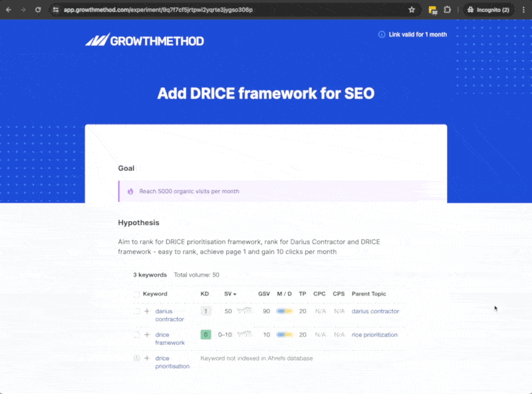Check the drice prioritisation row checkbox
Viewport: 532px width, 394px height.
136,358
